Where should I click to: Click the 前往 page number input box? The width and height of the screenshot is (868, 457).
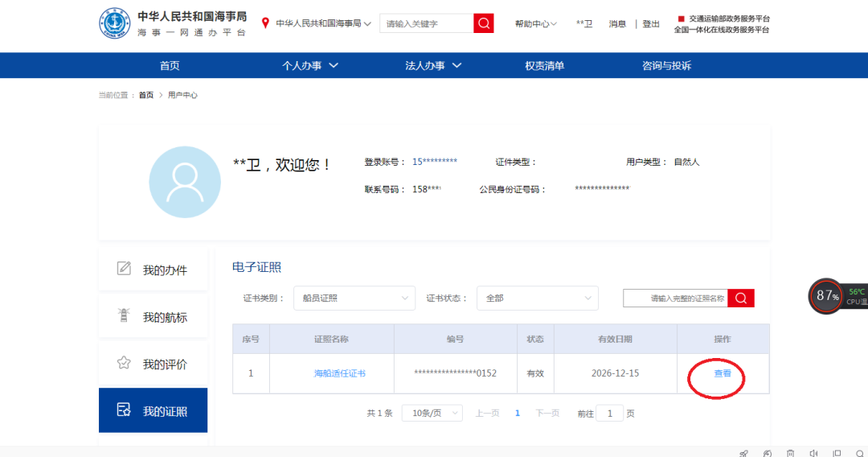point(610,413)
